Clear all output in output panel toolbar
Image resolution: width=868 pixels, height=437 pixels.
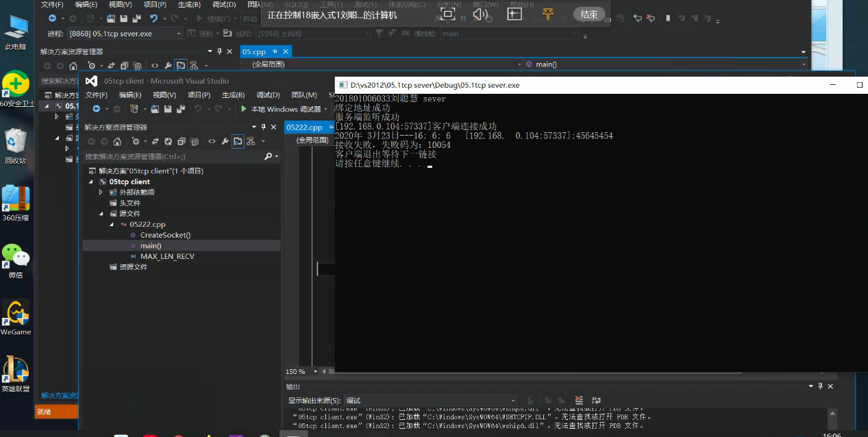580,400
